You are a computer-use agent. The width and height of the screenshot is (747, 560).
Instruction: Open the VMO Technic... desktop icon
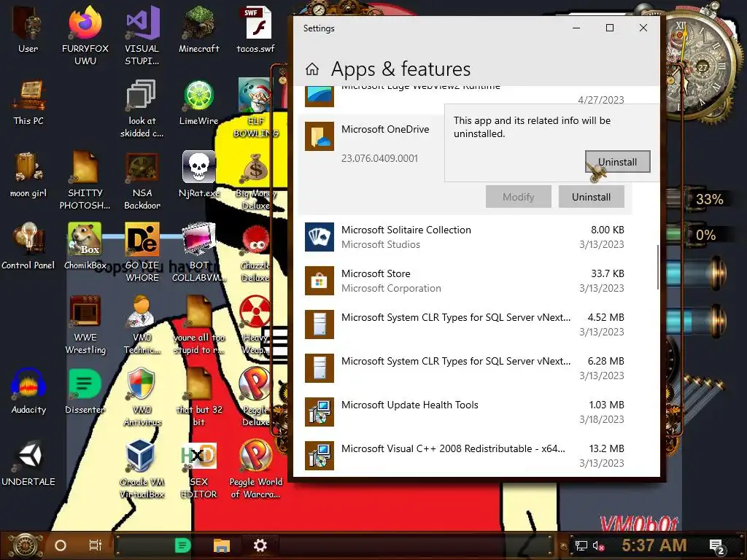tap(142, 325)
